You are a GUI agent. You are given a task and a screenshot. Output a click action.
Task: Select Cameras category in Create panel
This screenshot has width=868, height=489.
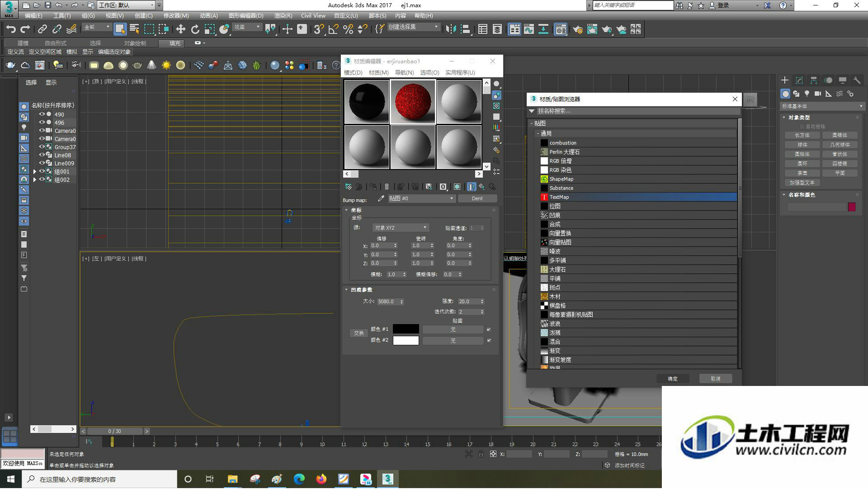[818, 94]
